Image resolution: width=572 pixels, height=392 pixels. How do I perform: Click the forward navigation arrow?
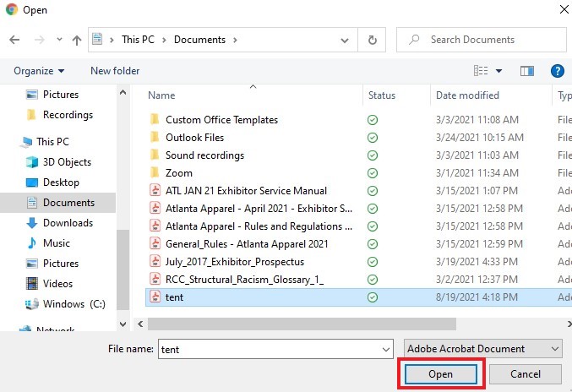click(x=39, y=40)
